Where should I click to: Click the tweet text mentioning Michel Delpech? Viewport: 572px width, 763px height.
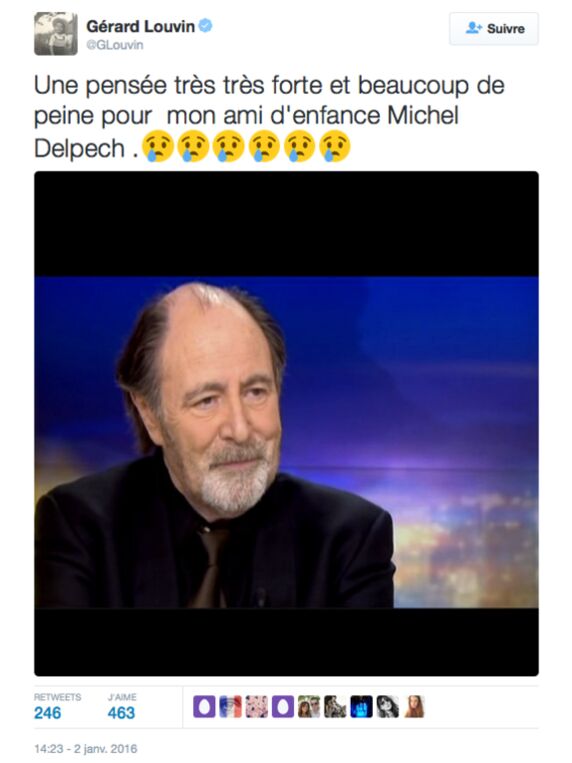click(x=269, y=116)
